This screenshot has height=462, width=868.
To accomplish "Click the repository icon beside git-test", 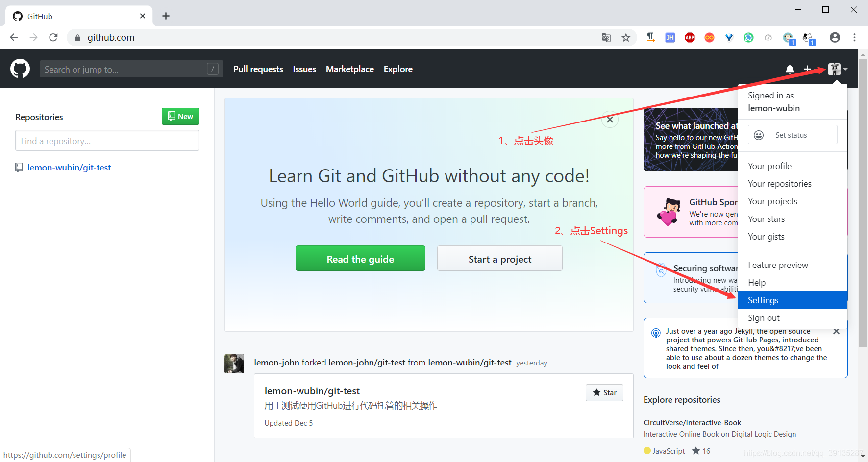I will [19, 168].
